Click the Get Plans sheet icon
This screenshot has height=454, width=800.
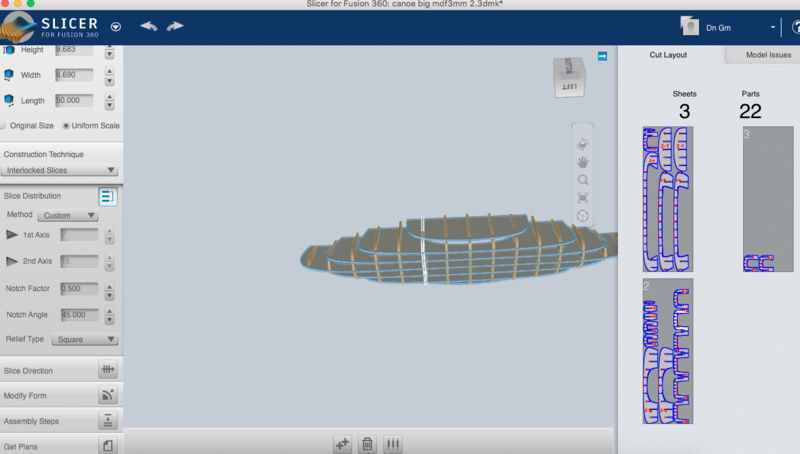pos(108,445)
